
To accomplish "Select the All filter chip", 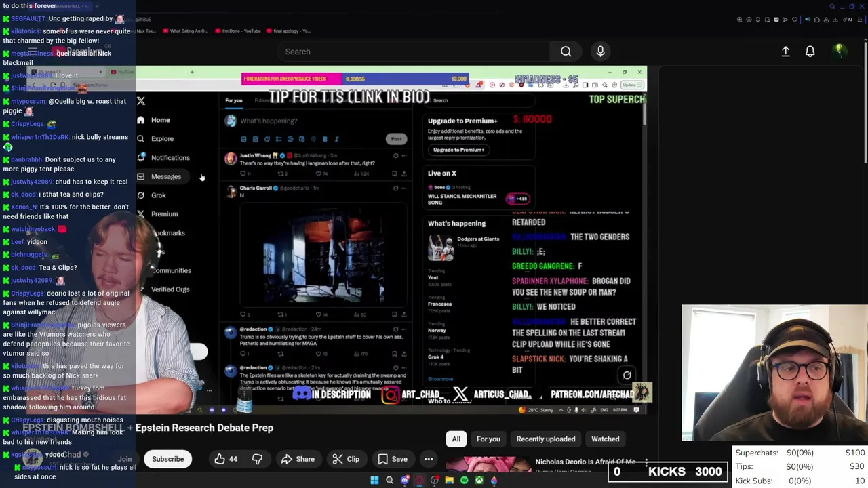I will [456, 439].
